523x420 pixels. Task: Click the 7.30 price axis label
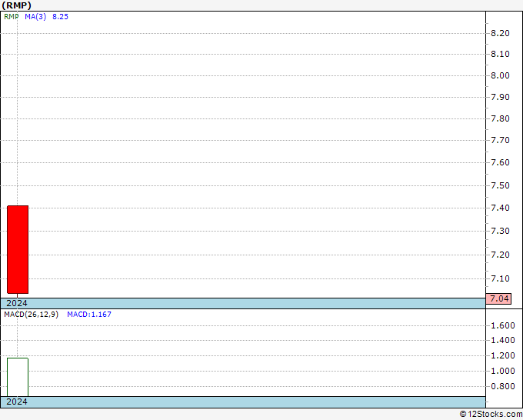tap(500, 231)
